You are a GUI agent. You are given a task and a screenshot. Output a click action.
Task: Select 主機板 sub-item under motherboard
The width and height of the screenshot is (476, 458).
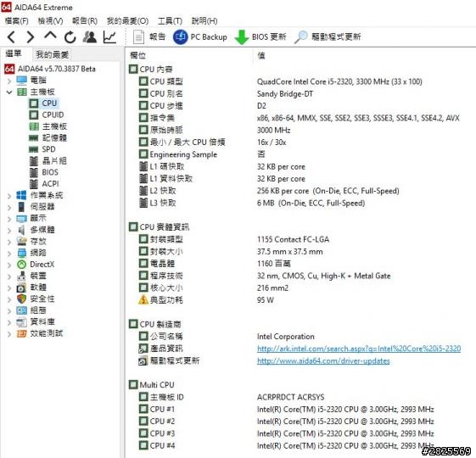pos(54,126)
